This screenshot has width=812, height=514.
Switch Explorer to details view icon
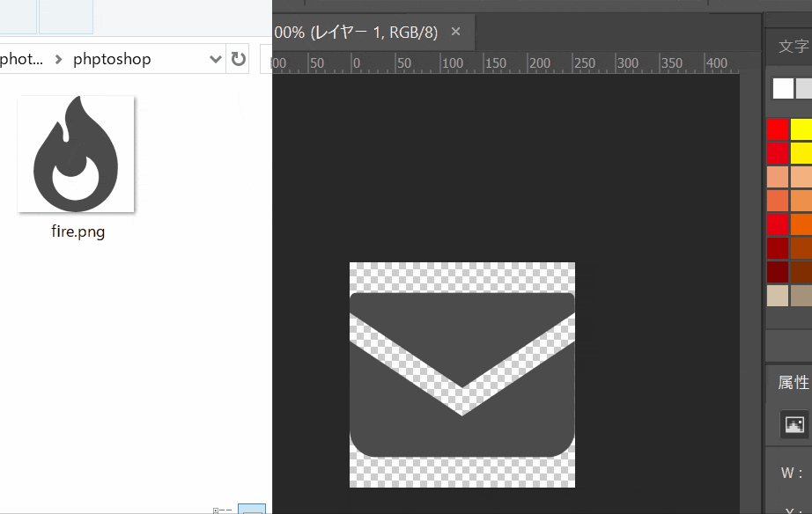coord(223,510)
